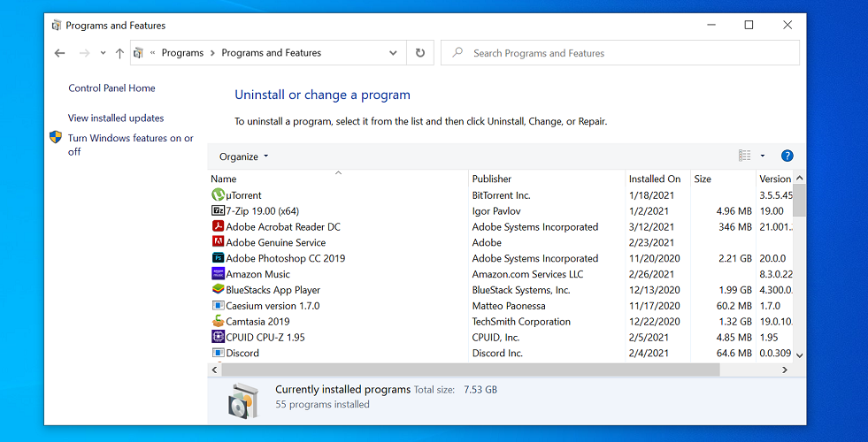Select the µTorrent program name

(243, 195)
